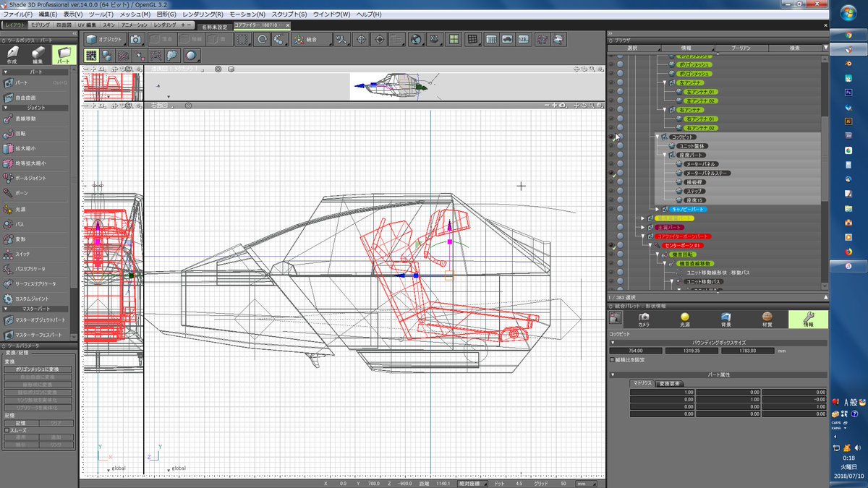Click ポリゴンメッシュに変換 button
This screenshot has height=488, width=868.
pos(38,369)
